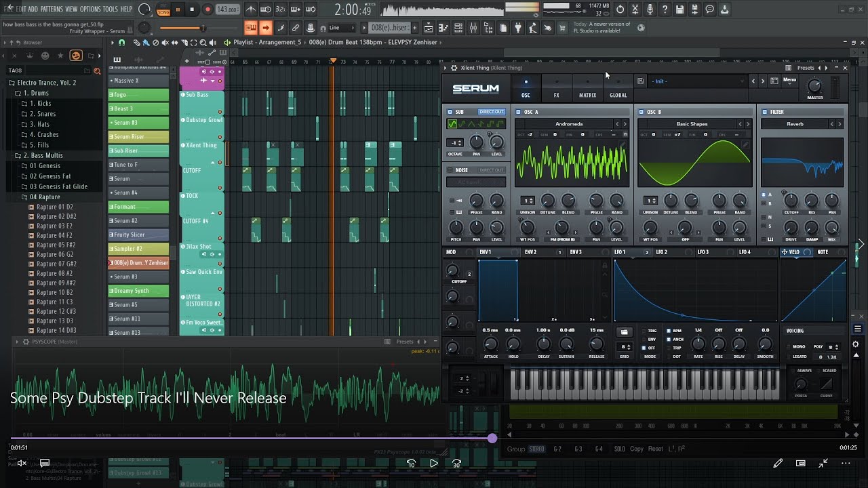
Task: Click the link chain icon in the toolbar
Action: [x=296, y=28]
